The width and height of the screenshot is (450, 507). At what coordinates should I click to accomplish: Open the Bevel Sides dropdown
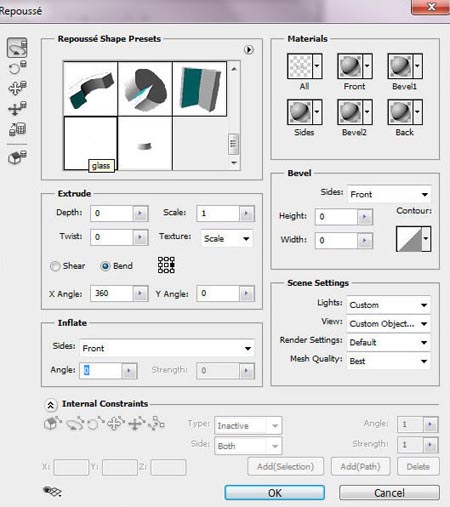tap(389, 194)
